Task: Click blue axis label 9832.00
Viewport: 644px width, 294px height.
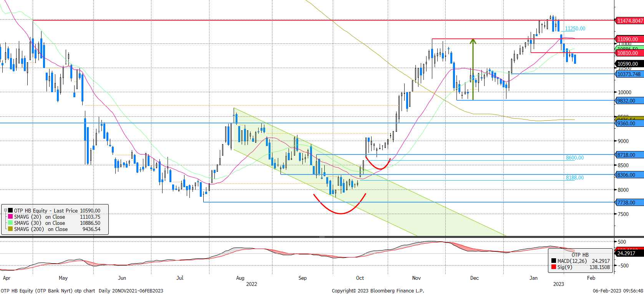Action: click(630, 101)
